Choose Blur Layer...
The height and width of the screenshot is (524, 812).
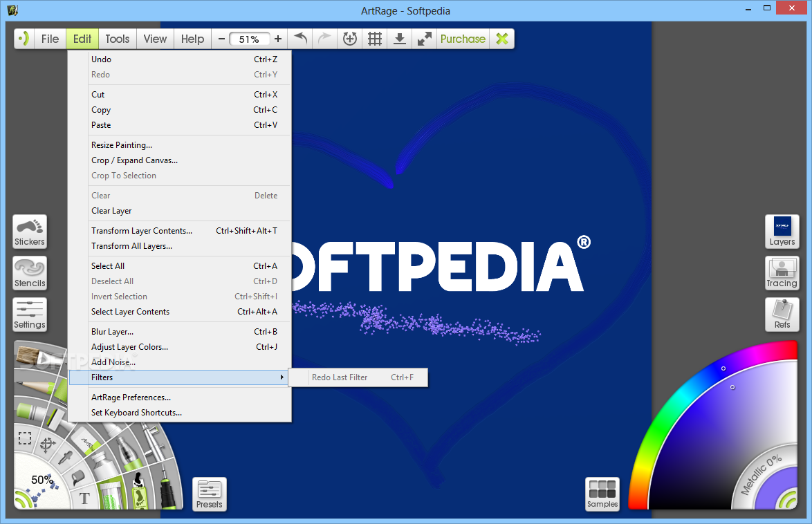[x=181, y=332]
